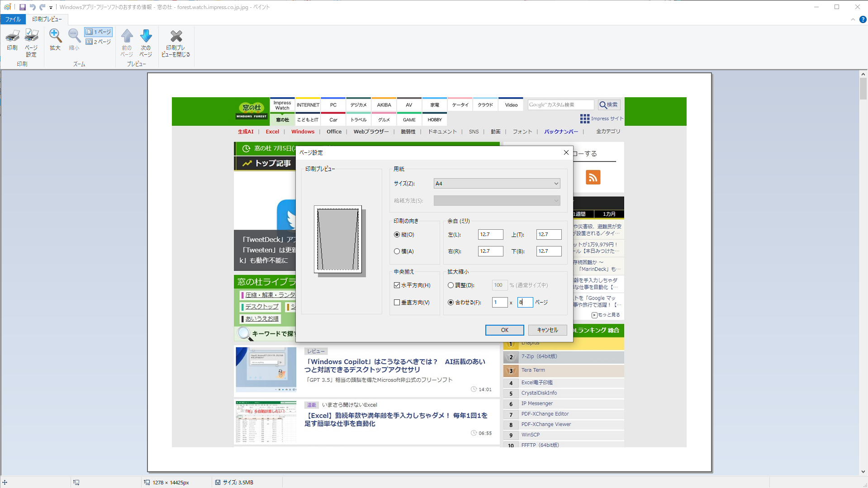Click the scroll up arrow of the preview scrollbar
The height and width of the screenshot is (488, 868).
pyautogui.click(x=863, y=74)
